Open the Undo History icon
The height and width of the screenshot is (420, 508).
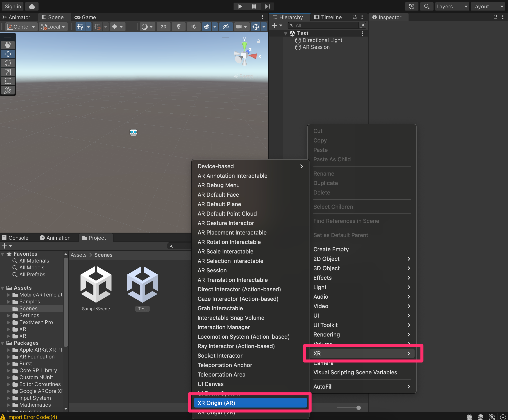point(412,6)
